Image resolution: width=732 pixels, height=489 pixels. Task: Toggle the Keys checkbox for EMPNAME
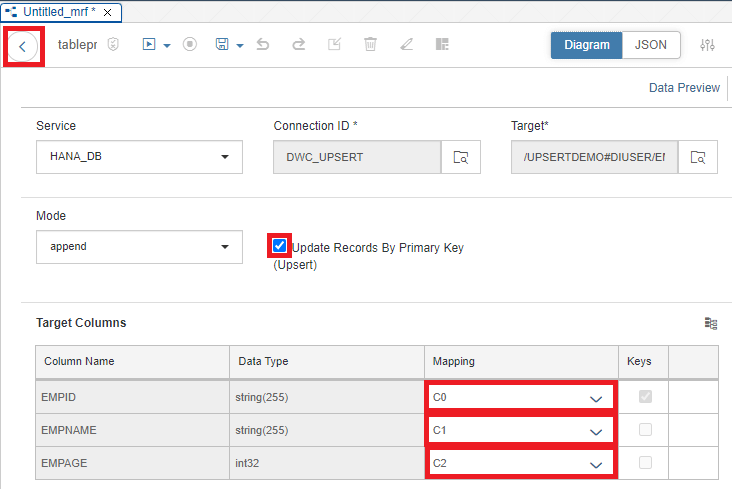point(645,430)
